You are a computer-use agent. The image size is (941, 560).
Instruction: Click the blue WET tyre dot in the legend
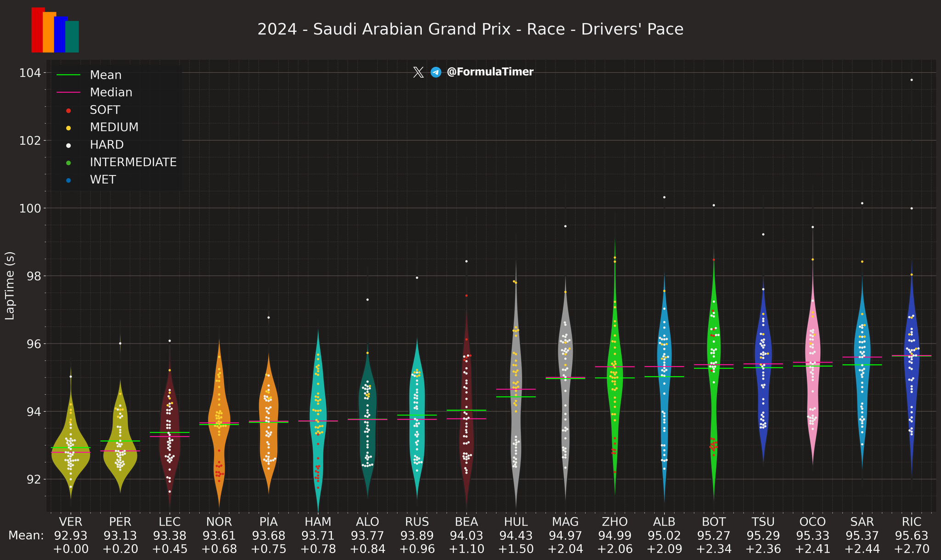pos(68,180)
